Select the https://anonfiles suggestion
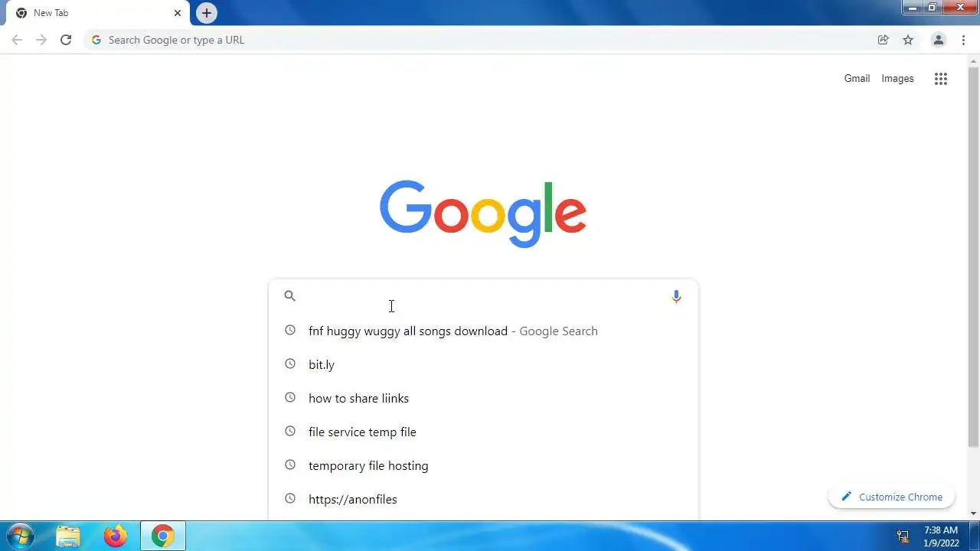Screen dimensions: 980x551 click(483, 499)
